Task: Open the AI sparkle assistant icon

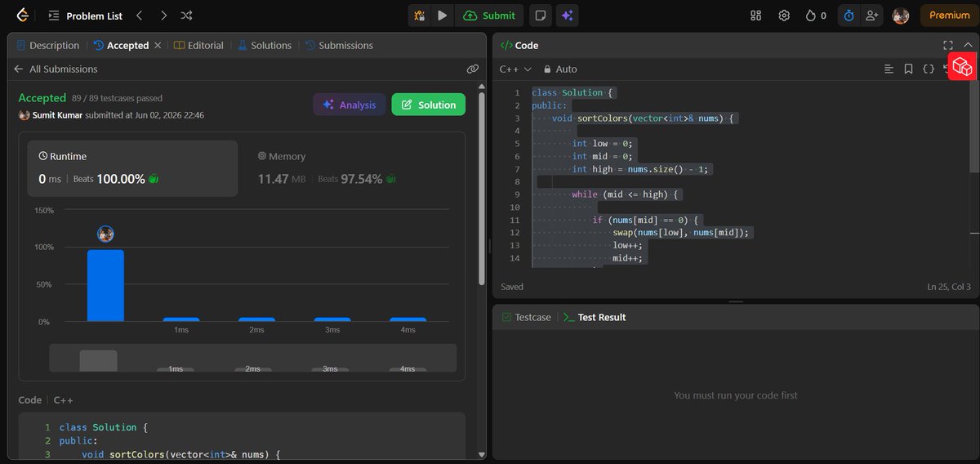Action: 566,16
